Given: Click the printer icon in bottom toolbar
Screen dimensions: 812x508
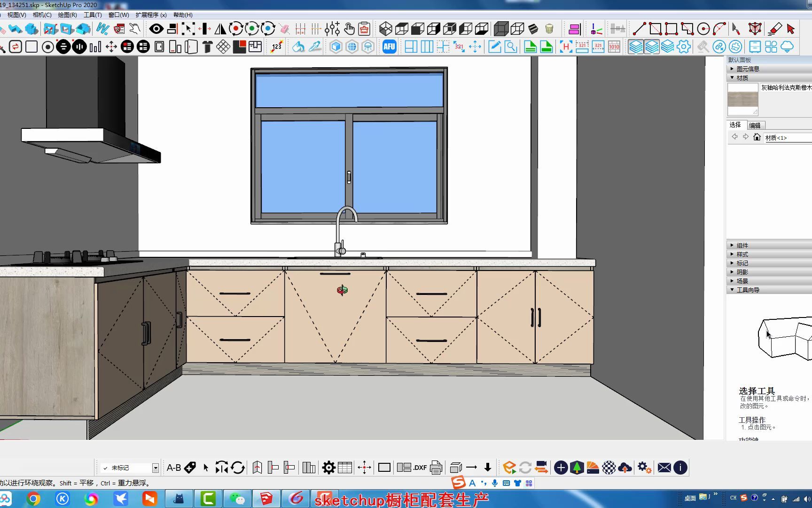Looking at the screenshot, I should coord(436,468).
